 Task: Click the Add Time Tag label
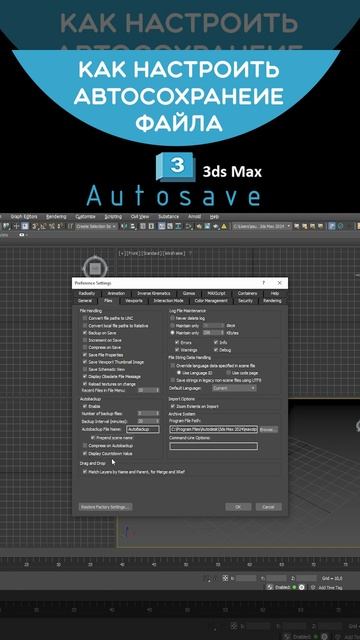point(330,587)
